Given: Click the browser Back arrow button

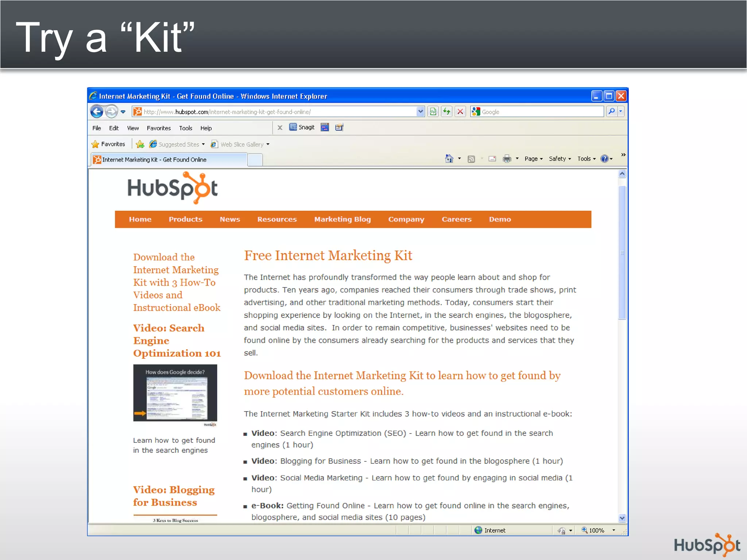Looking at the screenshot, I should pos(97,112).
